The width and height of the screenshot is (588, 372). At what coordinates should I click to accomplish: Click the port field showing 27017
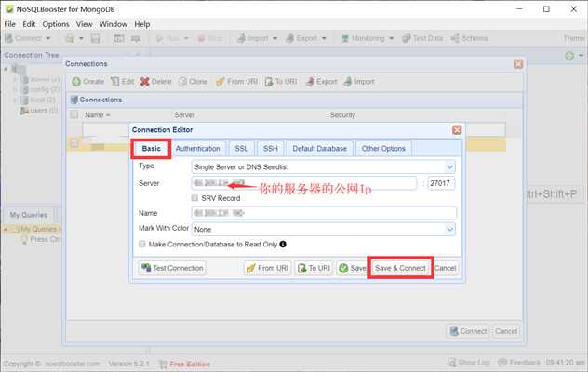tap(441, 183)
